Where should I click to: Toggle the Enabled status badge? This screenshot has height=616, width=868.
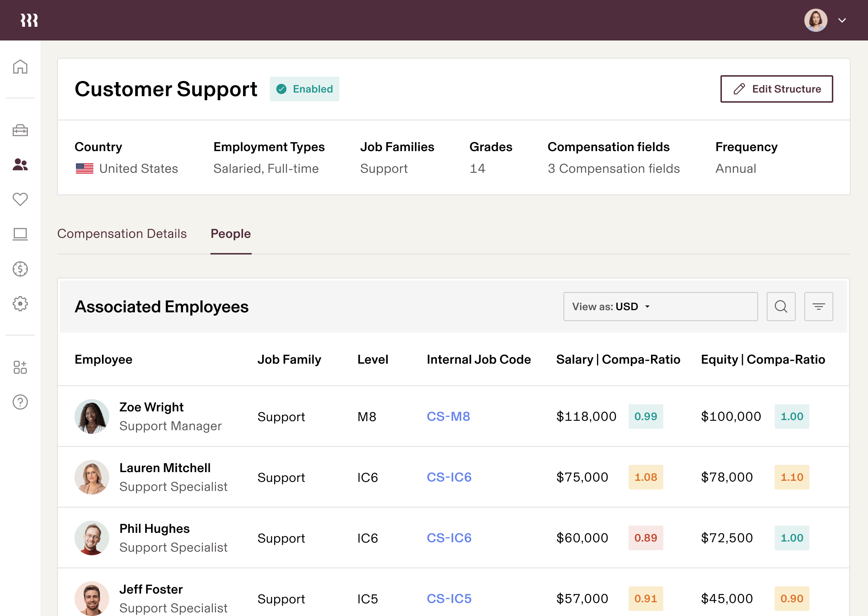(x=304, y=89)
